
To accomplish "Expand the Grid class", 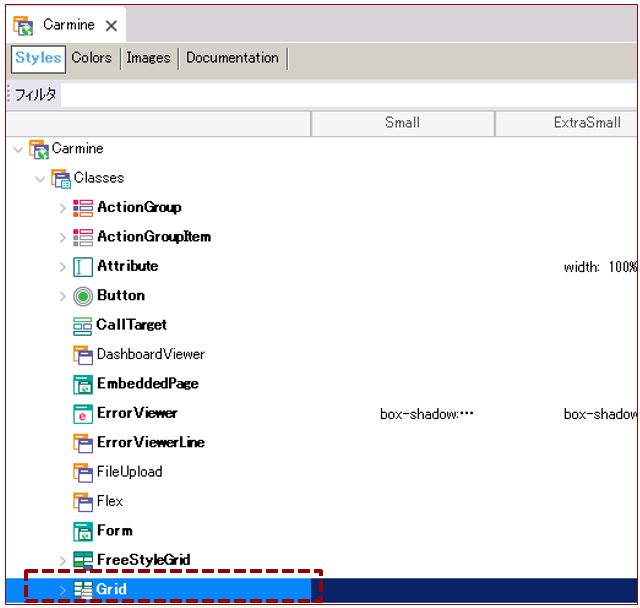I will 62,590.
